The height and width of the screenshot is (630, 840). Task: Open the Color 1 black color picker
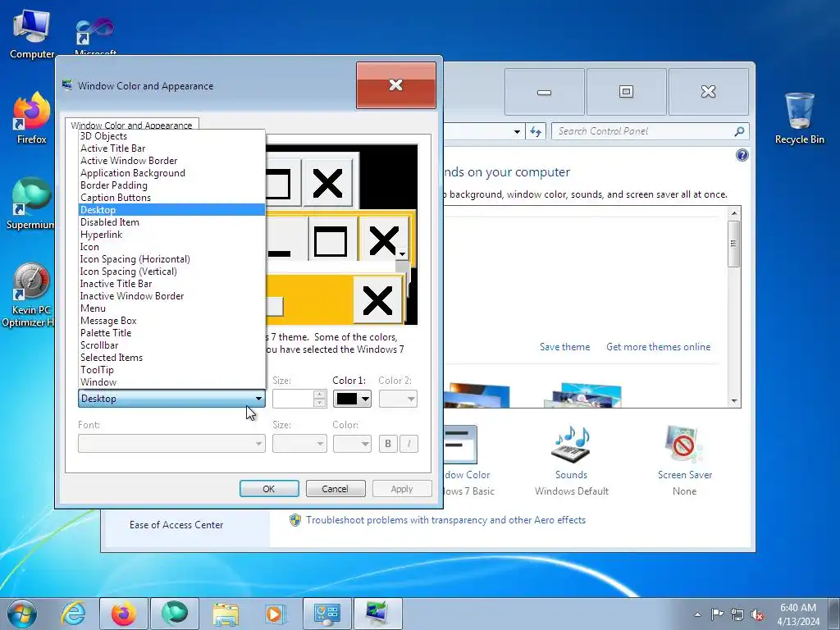point(352,399)
